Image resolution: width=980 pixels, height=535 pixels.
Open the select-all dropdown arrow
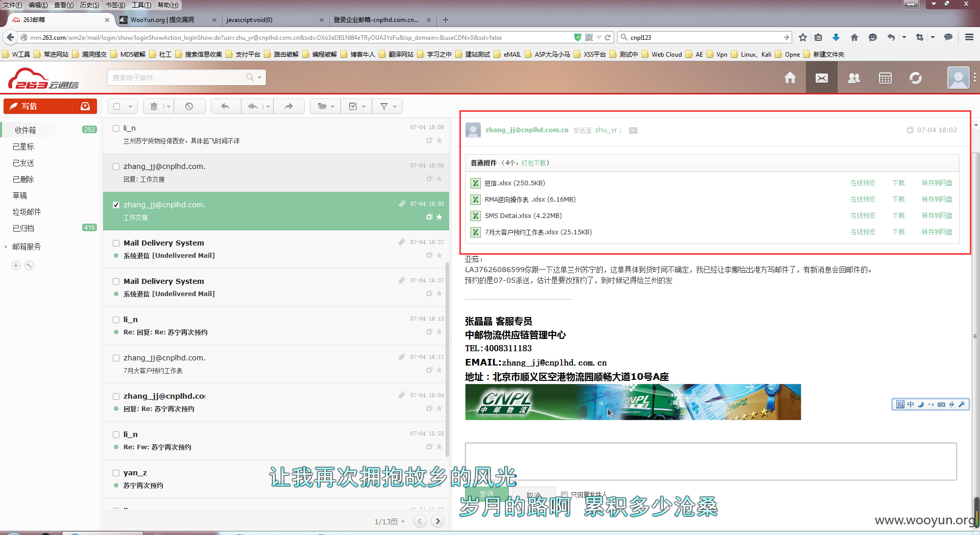130,106
